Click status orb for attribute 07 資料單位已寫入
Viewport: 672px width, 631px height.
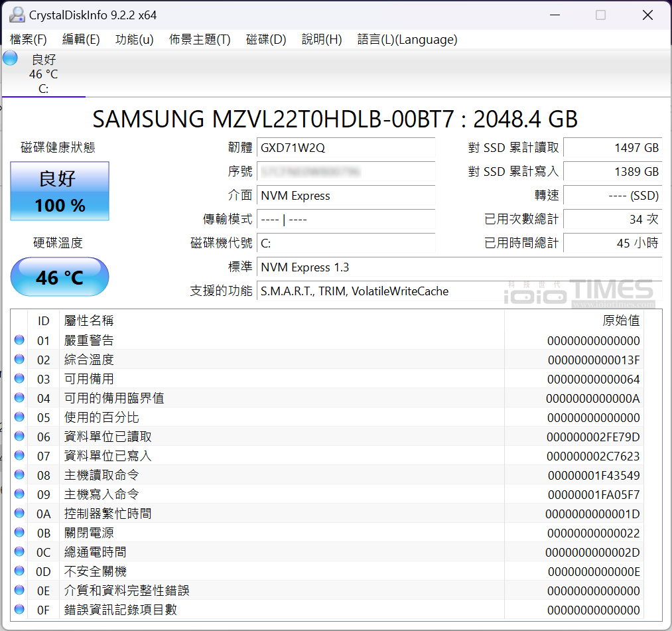click(19, 455)
